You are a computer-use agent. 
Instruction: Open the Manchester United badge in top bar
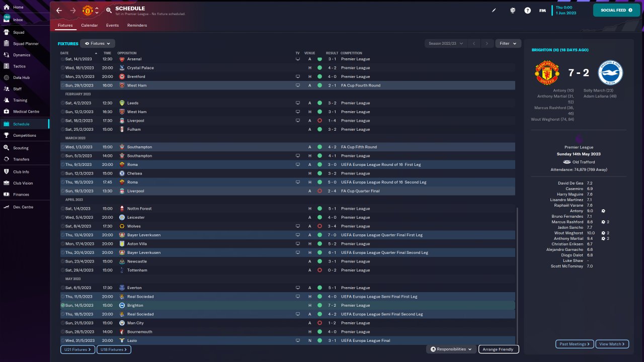click(87, 10)
